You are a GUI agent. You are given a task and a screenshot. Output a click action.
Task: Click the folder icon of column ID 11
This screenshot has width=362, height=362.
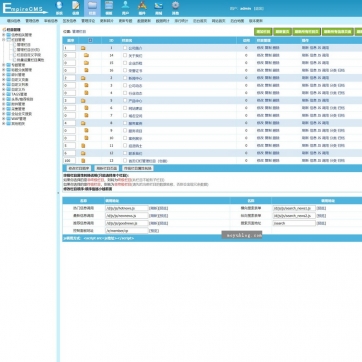[83, 146]
